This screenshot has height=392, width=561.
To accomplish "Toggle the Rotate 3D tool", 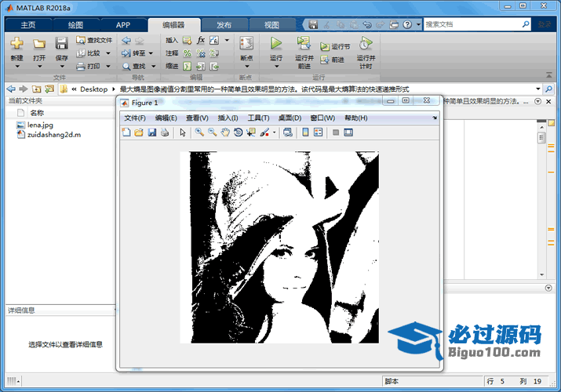I will pos(238,132).
